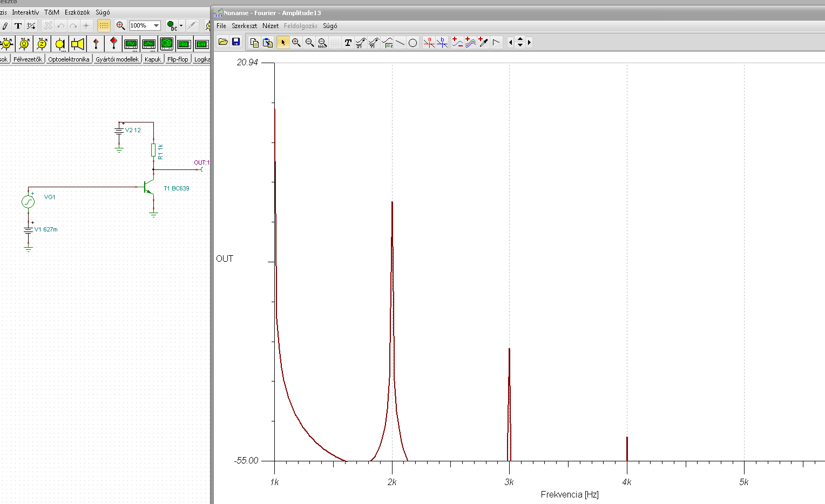The image size is (825, 504).
Task: Select the T1 BC639 transistor
Action: click(x=148, y=188)
